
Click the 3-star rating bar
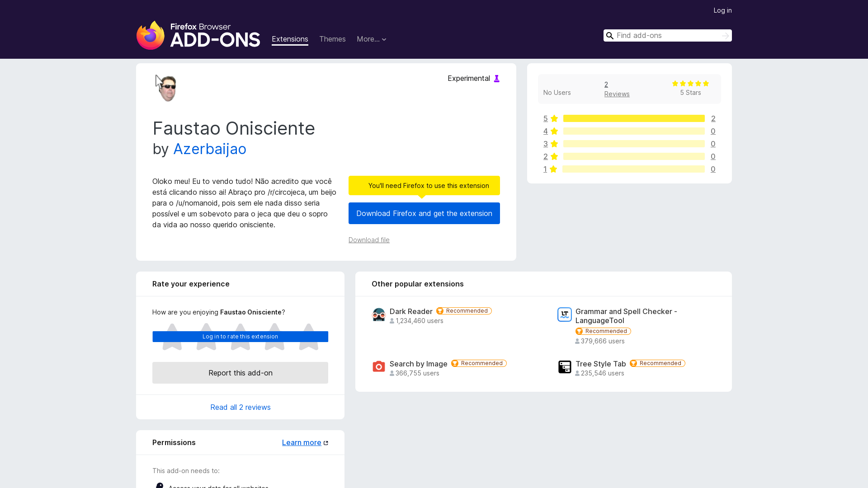pos(634,144)
